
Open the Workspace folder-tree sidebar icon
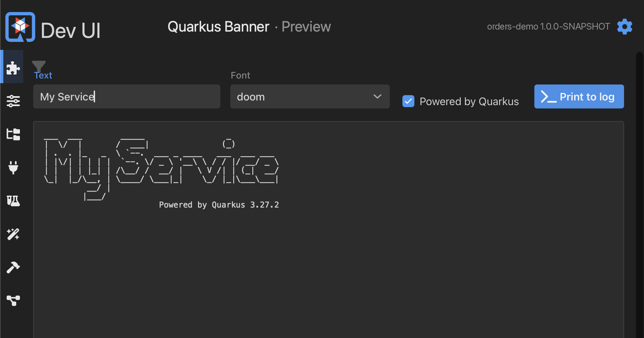point(13,134)
